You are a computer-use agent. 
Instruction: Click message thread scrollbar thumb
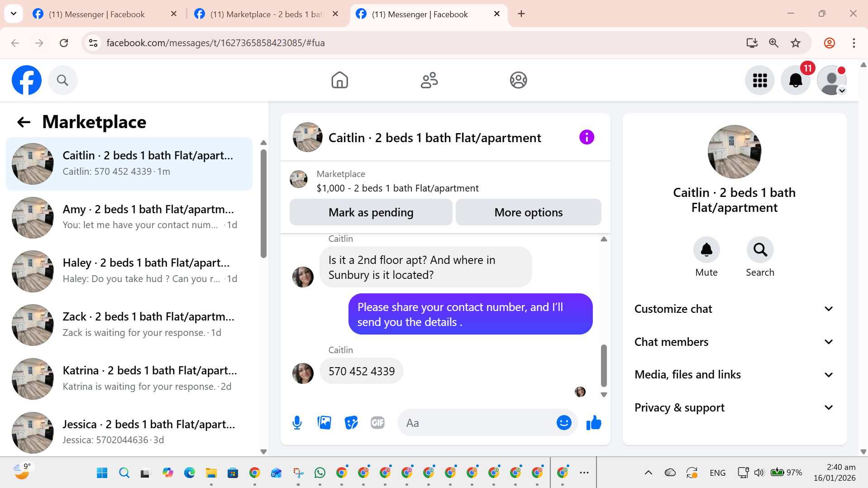click(603, 365)
